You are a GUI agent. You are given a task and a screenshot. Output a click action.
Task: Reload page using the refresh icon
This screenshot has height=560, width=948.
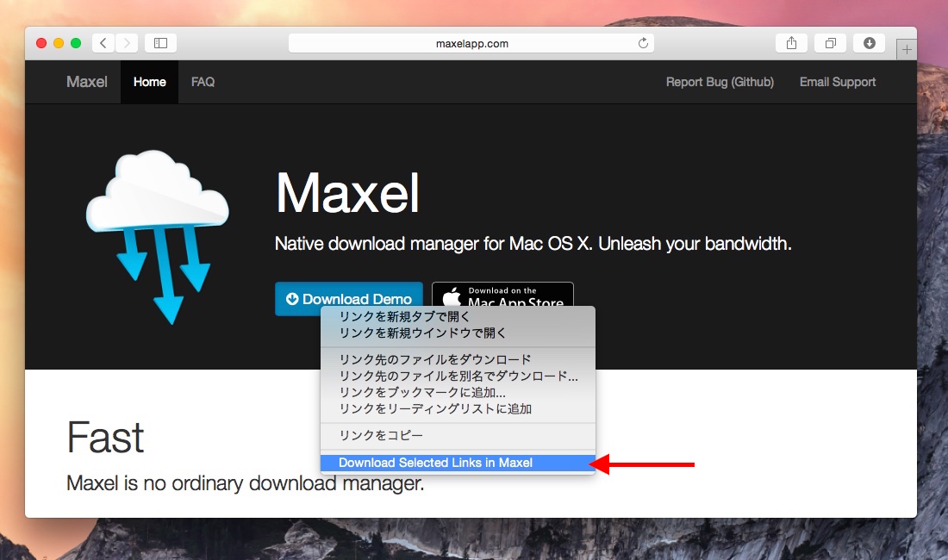(x=643, y=43)
